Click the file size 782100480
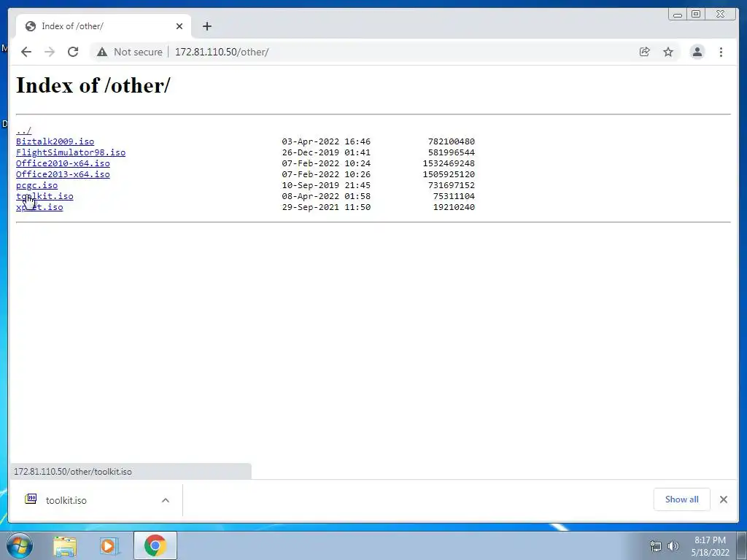Screen dimensions: 747x560 coord(451,141)
